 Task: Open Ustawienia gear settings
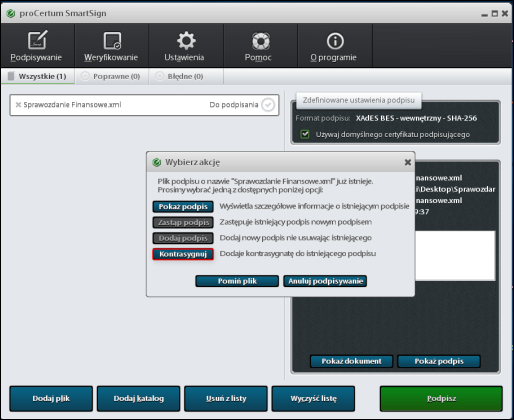[185, 46]
